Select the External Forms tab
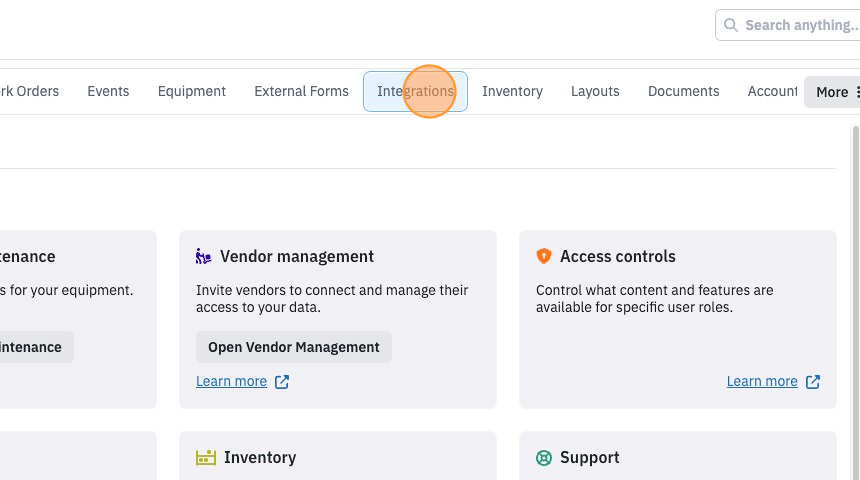This screenshot has height=480, width=860. point(301,91)
